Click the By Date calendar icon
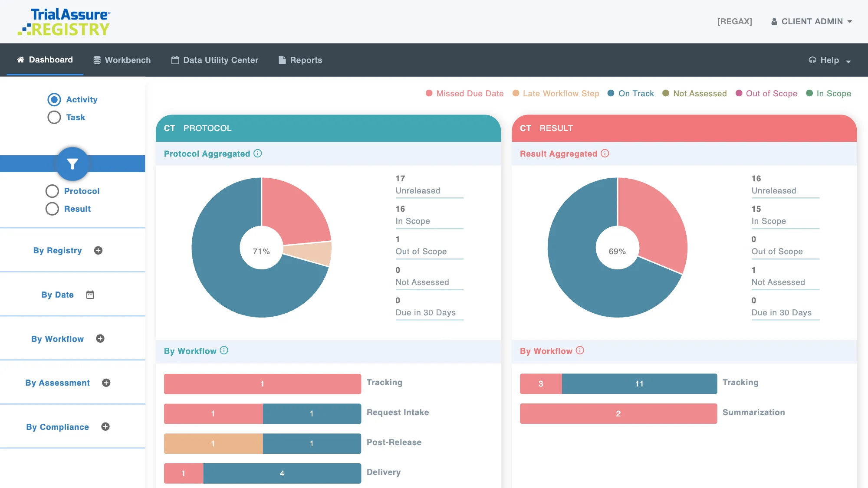 90,295
